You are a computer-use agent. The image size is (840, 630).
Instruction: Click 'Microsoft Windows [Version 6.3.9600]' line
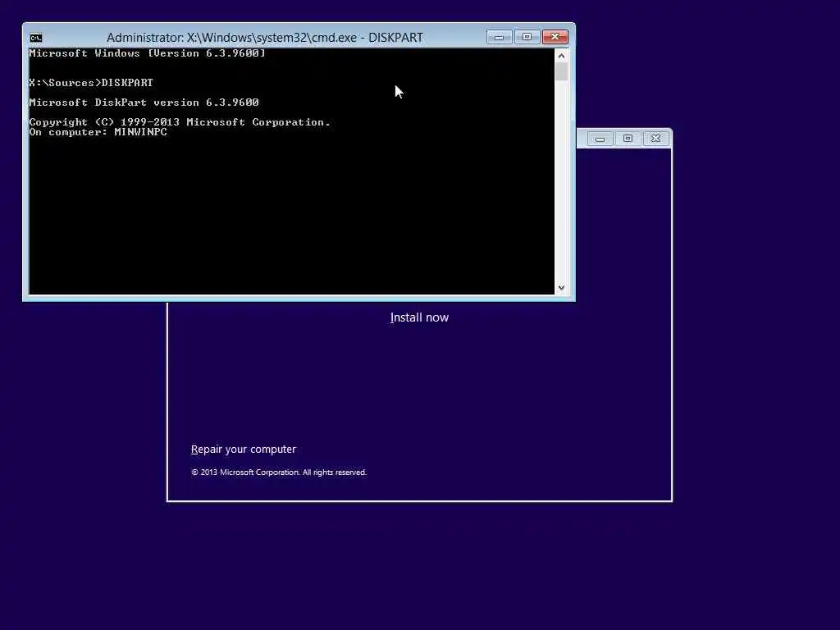point(148,53)
